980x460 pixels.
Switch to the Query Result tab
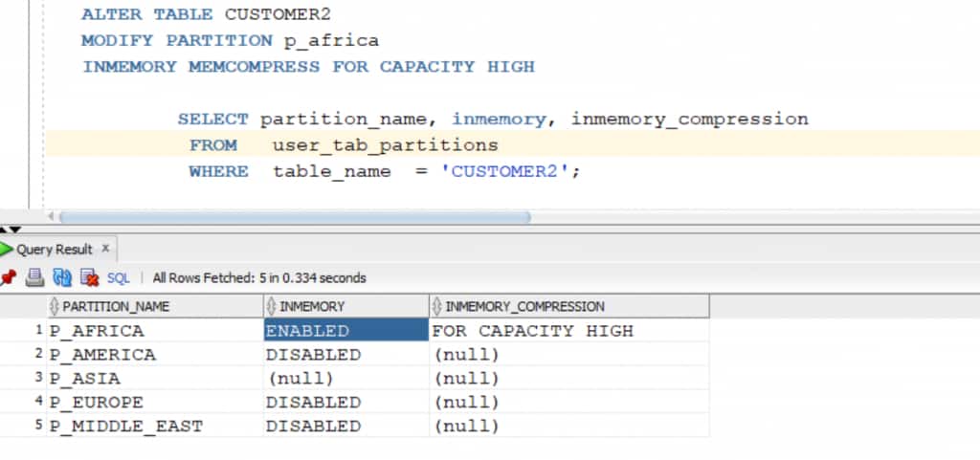pos(55,250)
